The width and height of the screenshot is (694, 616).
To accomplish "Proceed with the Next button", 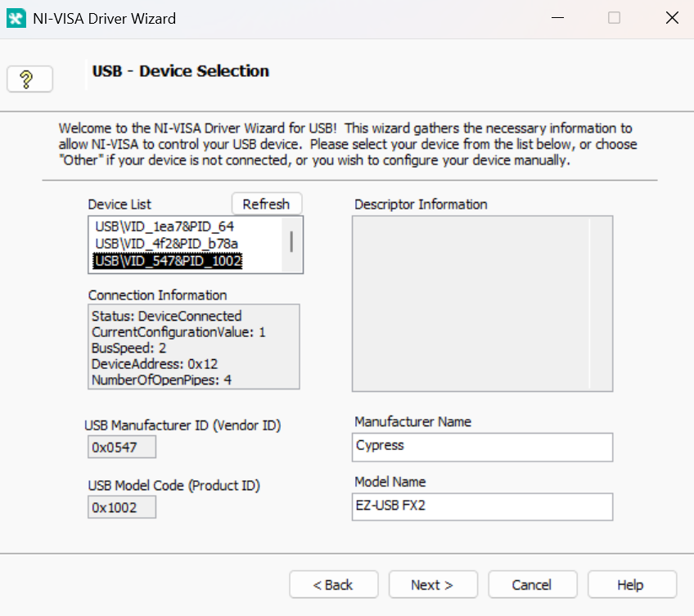I will point(433,585).
